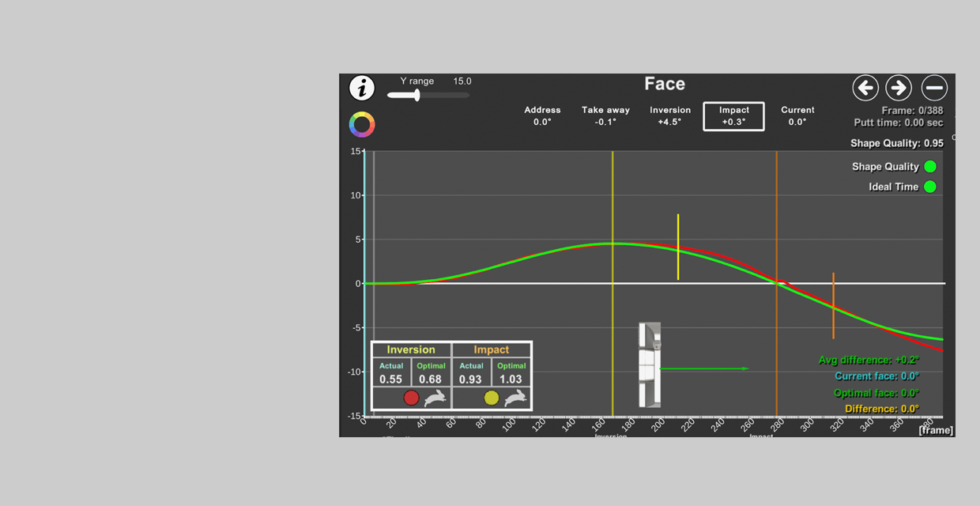This screenshot has height=506, width=980.
Task: Click the Impact actual value 0.93
Action: (x=471, y=379)
